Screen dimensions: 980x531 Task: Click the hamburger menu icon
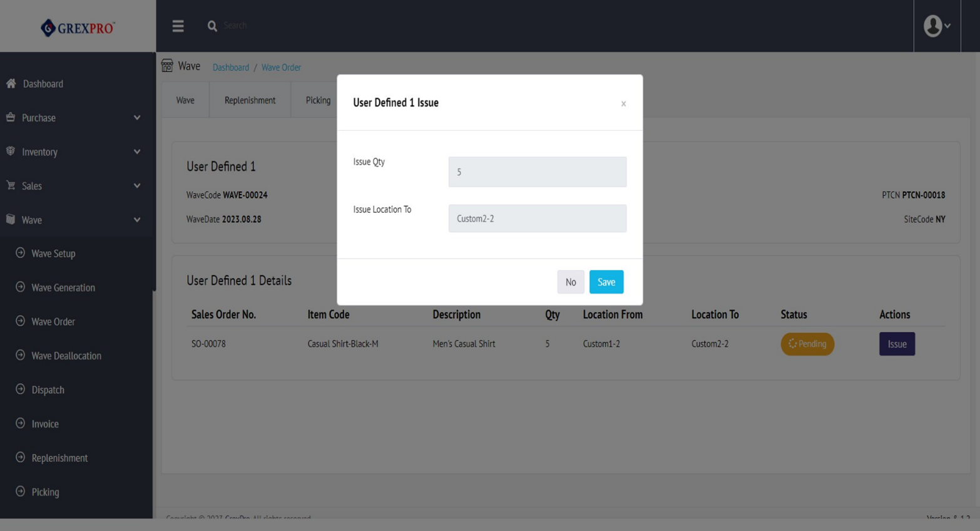tap(178, 26)
